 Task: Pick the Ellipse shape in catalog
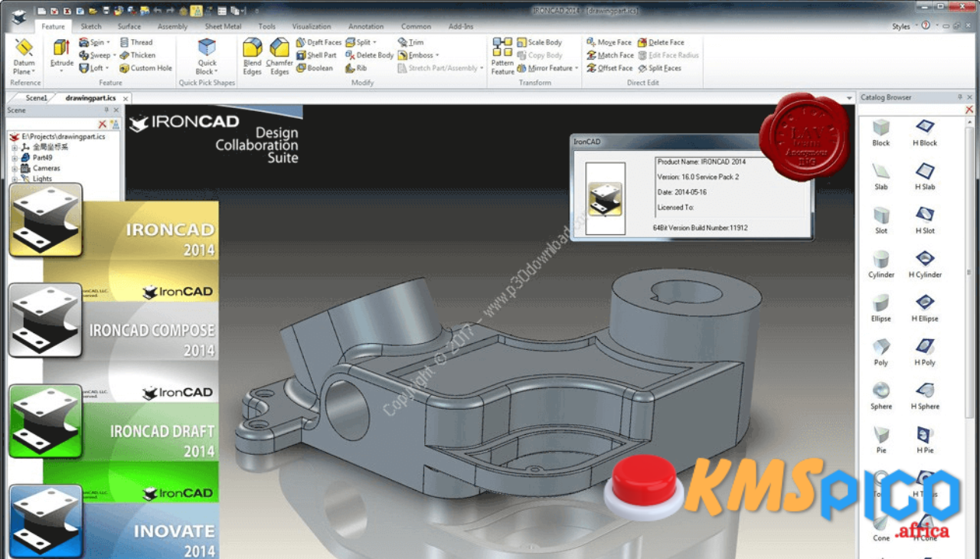(881, 308)
